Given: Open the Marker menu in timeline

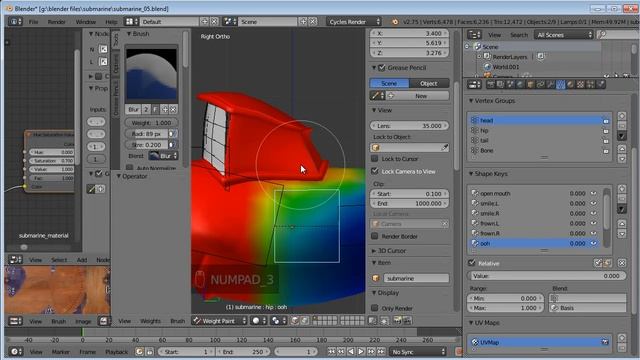Looking at the screenshot, I should 60,351.
